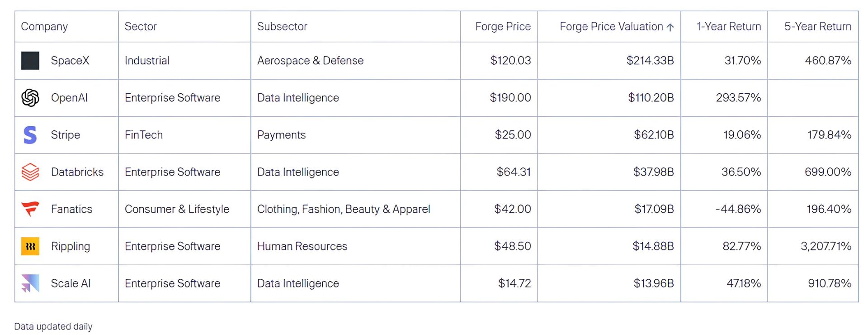Image resolution: width=868 pixels, height=335 pixels.
Task: Open the Databricks company name link
Action: [77, 172]
